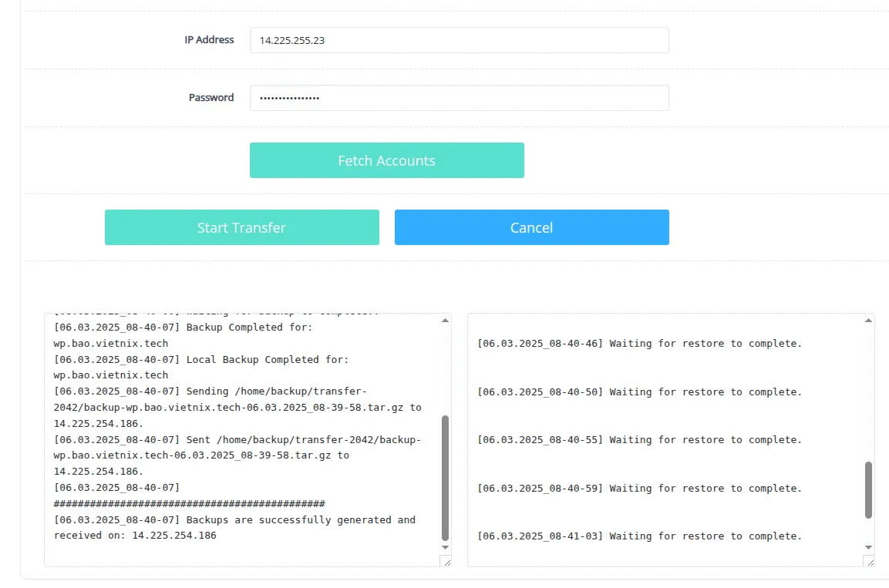The height and width of the screenshot is (588, 889).
Task: Click the empty track above right scrollbar thumb
Action: tap(868, 393)
